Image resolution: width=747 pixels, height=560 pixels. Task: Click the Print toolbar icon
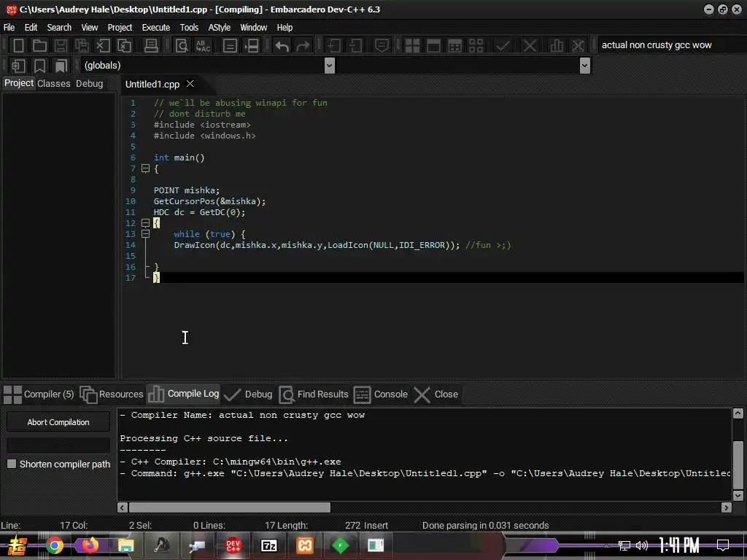coord(151,46)
